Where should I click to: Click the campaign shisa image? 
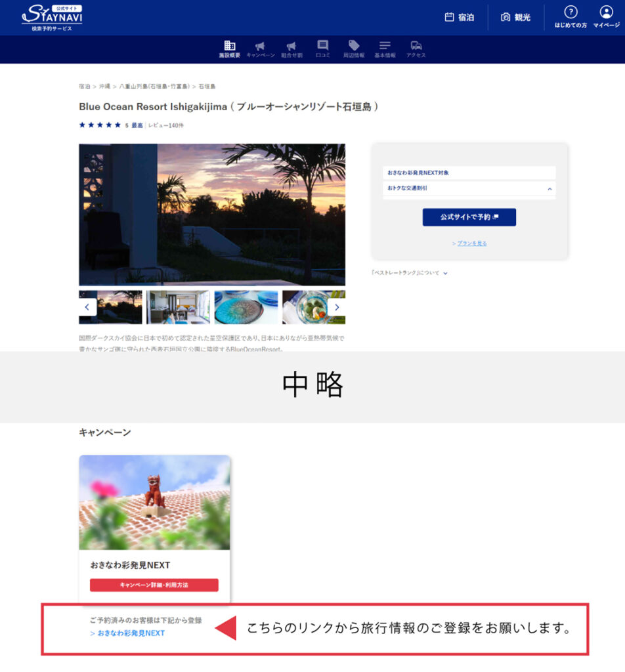click(154, 502)
